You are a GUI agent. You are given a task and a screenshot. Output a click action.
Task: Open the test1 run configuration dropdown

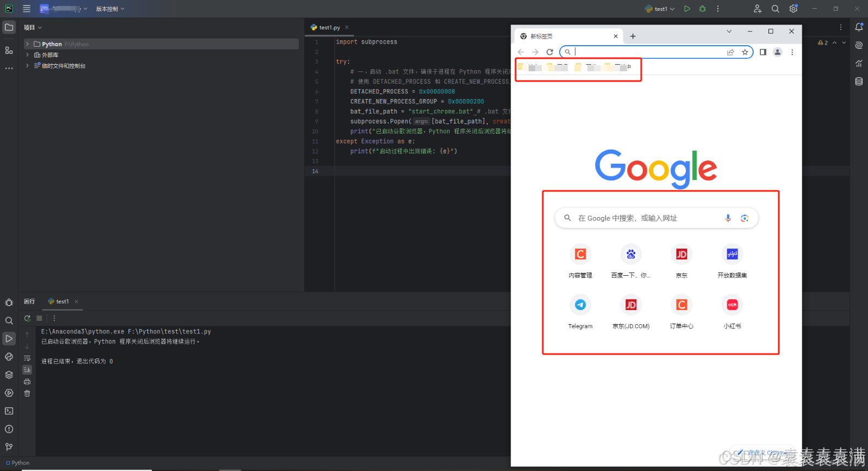pos(660,9)
